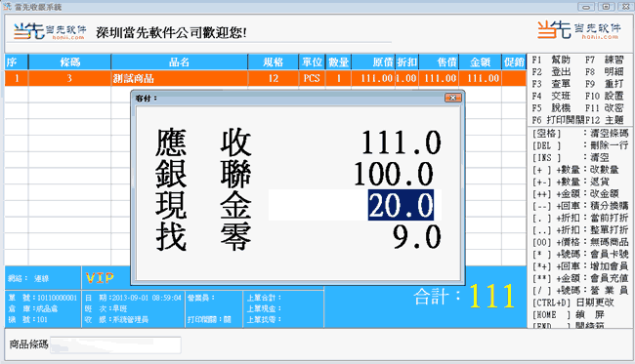Click the 打印開關 status entry
635x364 pixels.
pyautogui.click(x=209, y=319)
